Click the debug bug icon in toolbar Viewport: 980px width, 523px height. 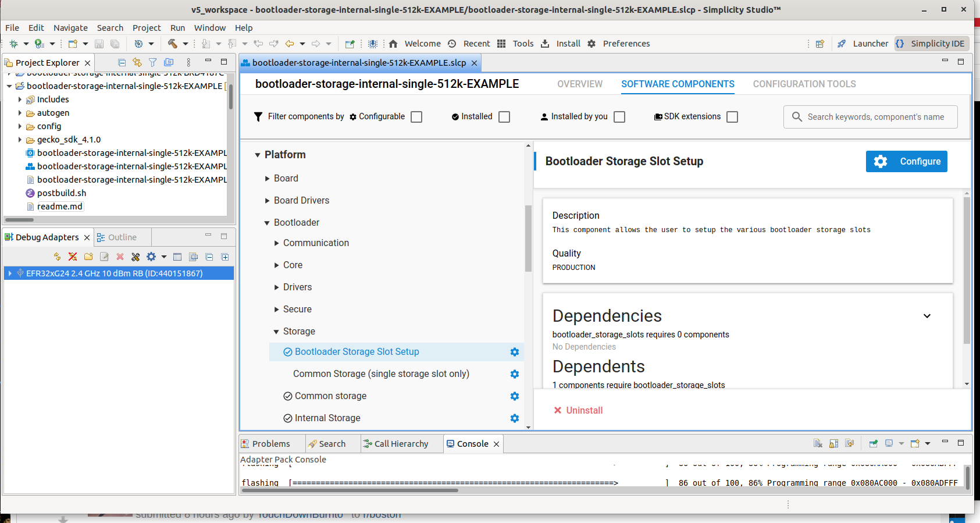13,44
